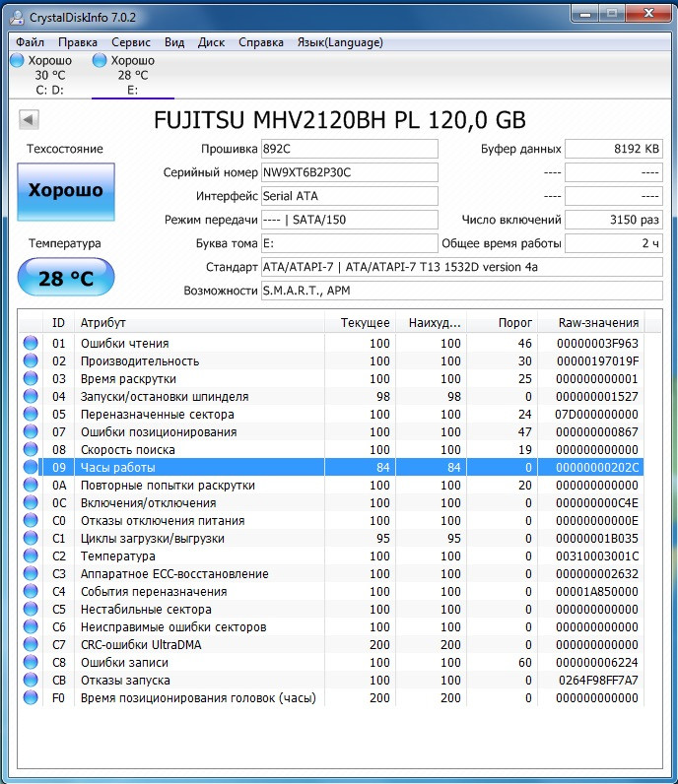Open the Диск menu
The image size is (678, 784).
click(x=211, y=42)
